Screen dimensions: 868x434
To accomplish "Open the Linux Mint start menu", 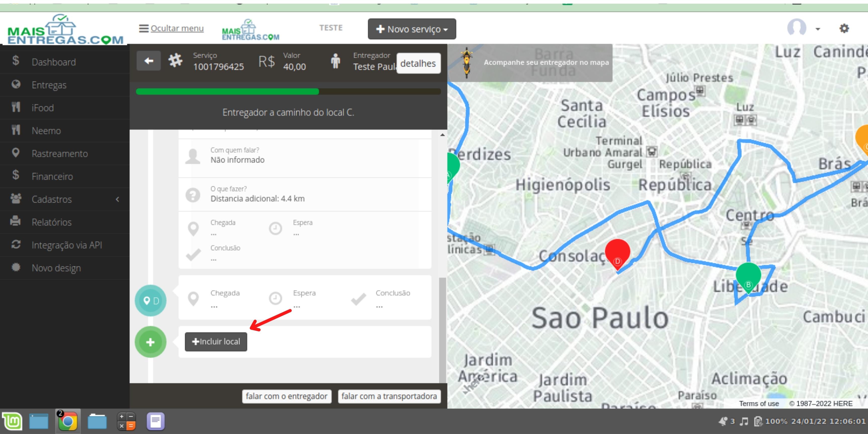I will tap(13, 421).
